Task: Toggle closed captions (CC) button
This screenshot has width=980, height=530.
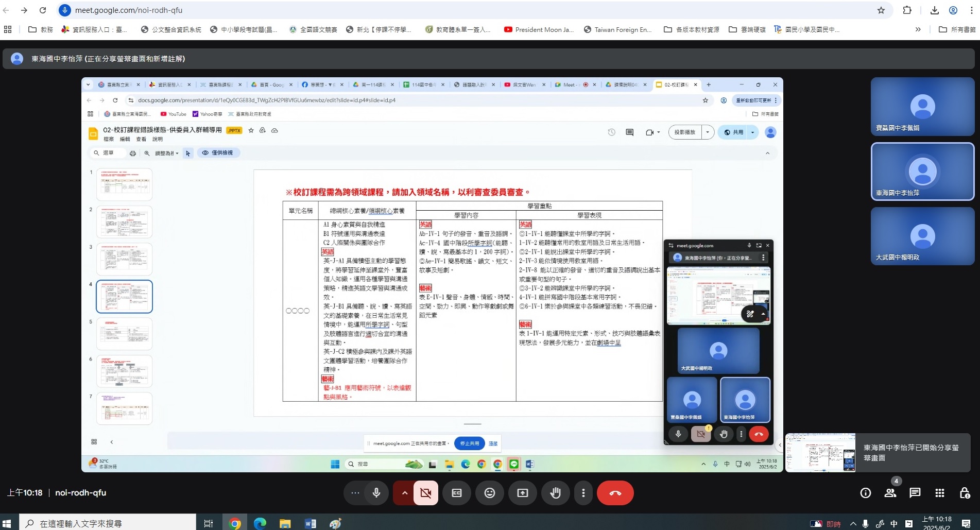Action: (457, 493)
